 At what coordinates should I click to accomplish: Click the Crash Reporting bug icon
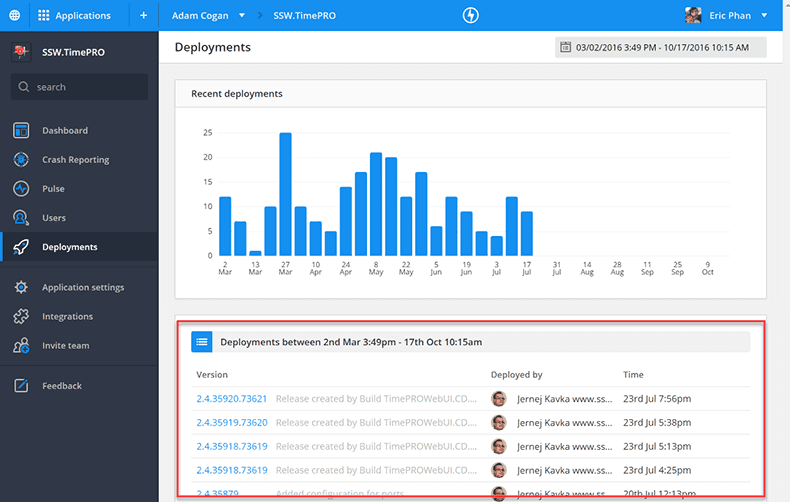(x=21, y=160)
